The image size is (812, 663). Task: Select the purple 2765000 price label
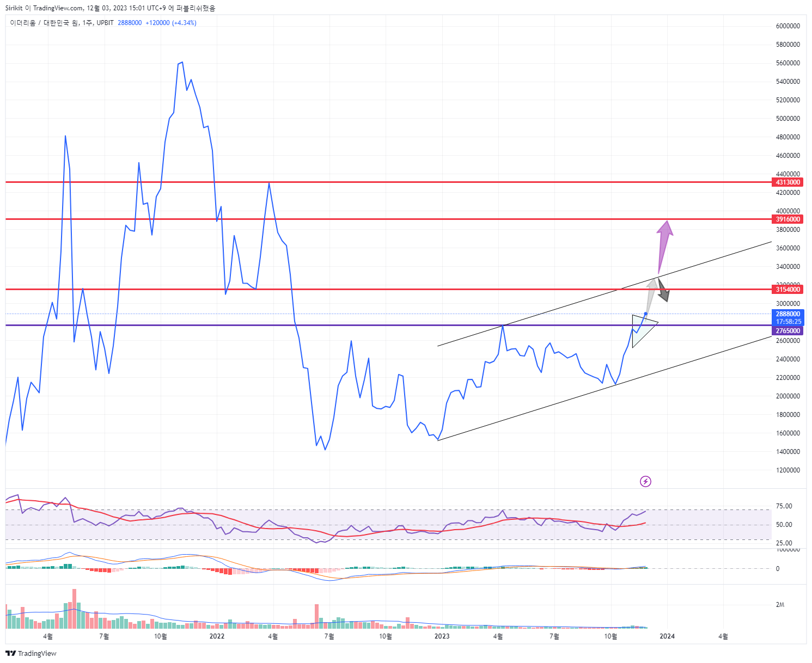pyautogui.click(x=788, y=331)
